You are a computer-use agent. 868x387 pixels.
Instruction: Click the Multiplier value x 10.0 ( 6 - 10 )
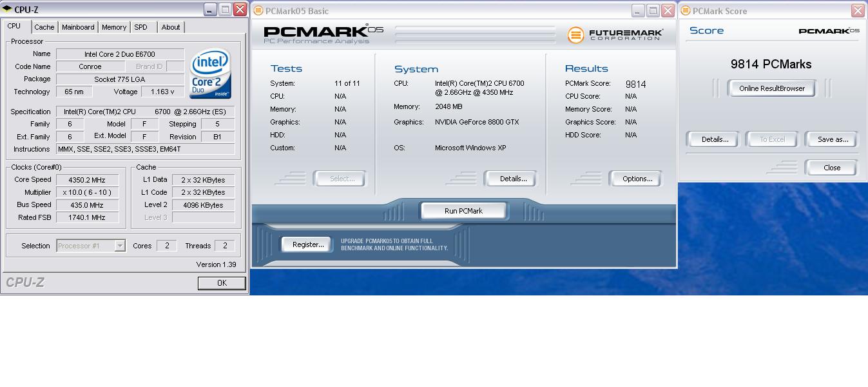tap(87, 192)
